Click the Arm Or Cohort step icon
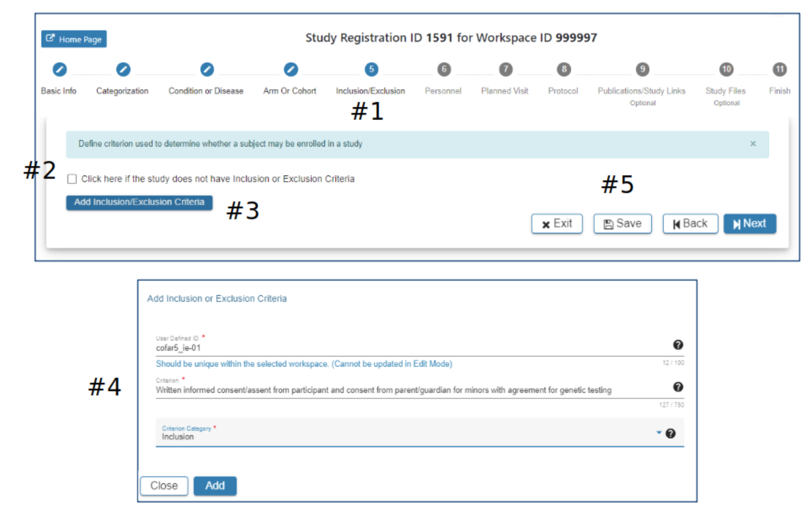The image size is (812, 516). coord(291,70)
